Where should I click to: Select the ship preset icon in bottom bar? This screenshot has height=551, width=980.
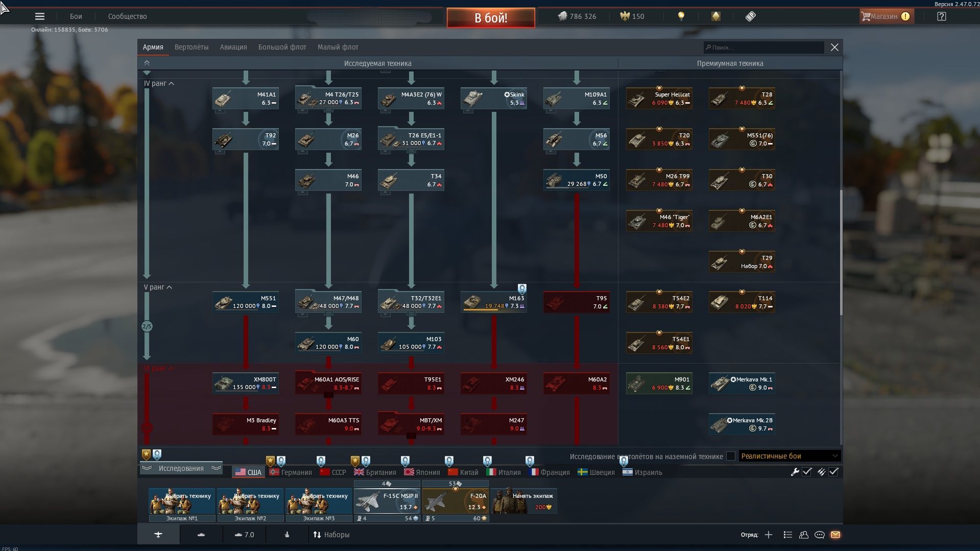pos(201,535)
